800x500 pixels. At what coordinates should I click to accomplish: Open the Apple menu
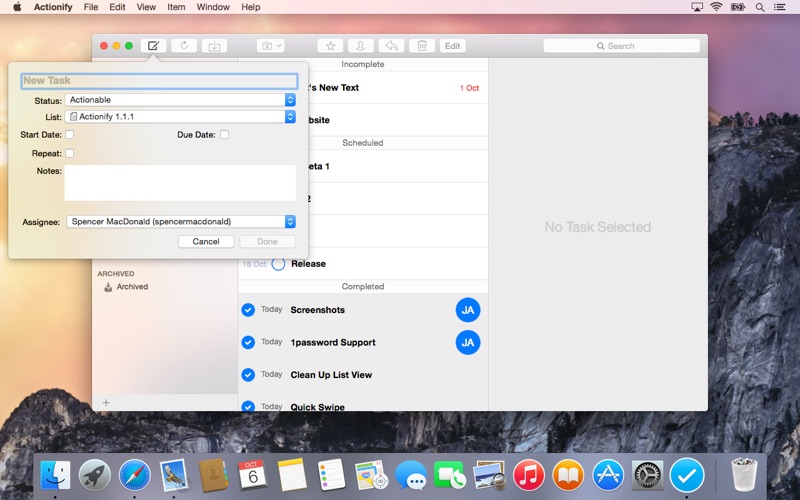click(x=17, y=7)
